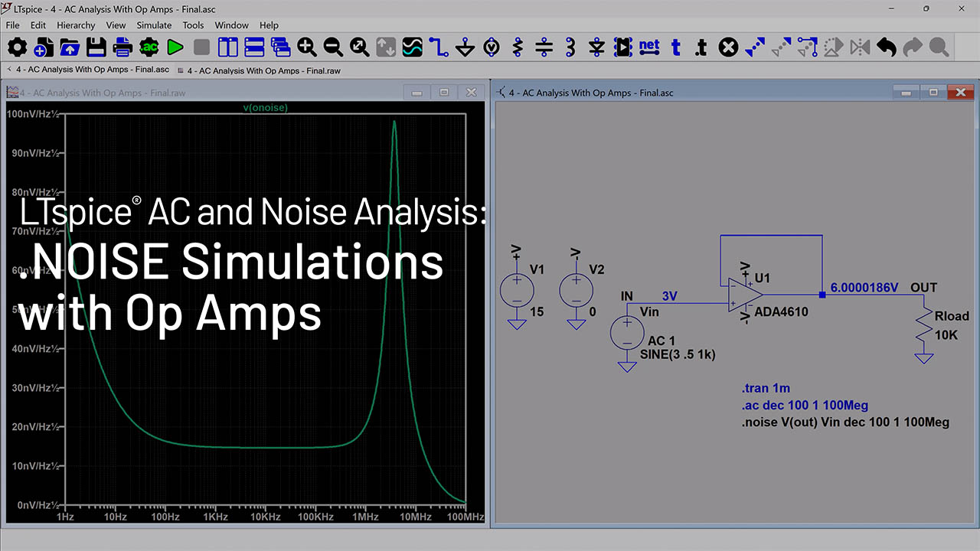Screen dimensions: 980x551
Task: Open the Window menu
Action: click(231, 25)
